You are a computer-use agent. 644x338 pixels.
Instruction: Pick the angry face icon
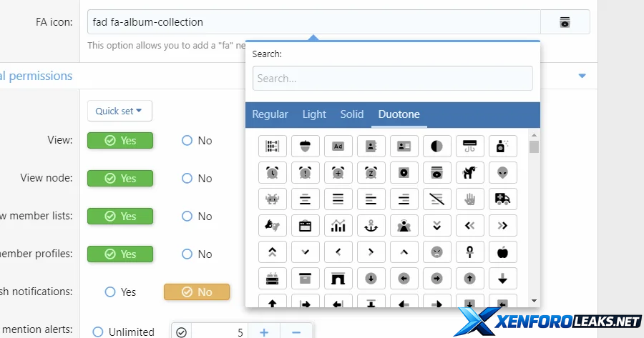pyautogui.click(x=436, y=252)
